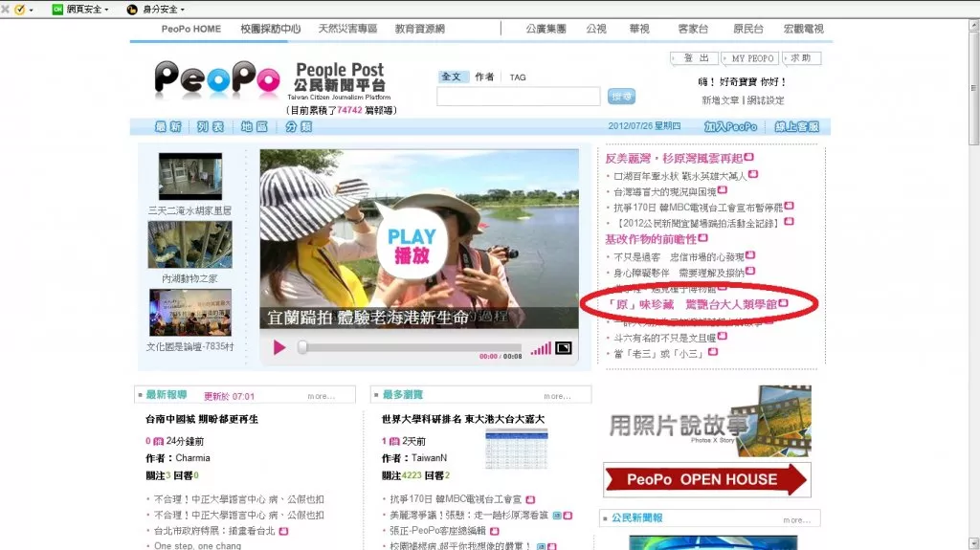Click video icon beside 張正-PeoPo客座總編輯
This screenshot has width=980, height=550.
[495, 531]
